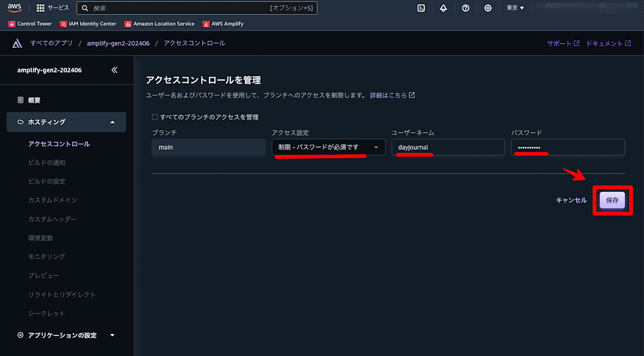The image size is (644, 356).
Task: Open the ドキュメント external link
Action: point(609,43)
